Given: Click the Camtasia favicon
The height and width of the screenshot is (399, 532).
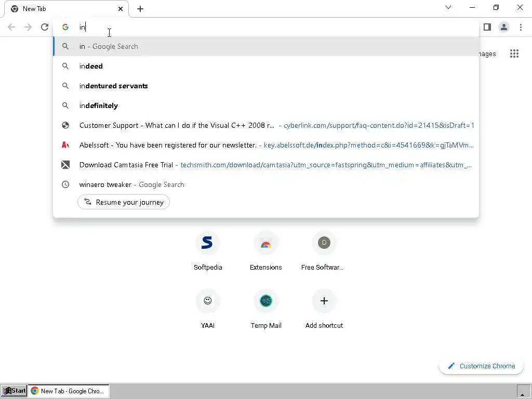Looking at the screenshot, I should (x=65, y=165).
